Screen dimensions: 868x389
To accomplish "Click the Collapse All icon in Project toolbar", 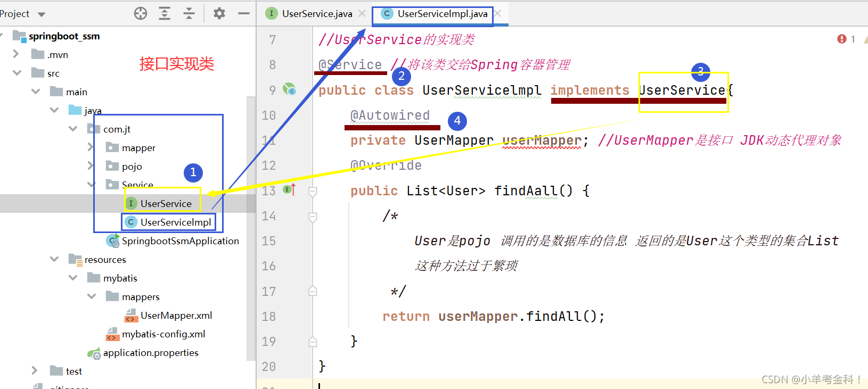I will coord(189,14).
